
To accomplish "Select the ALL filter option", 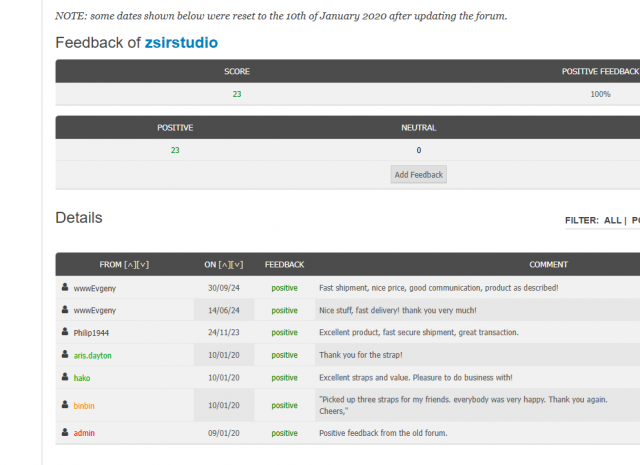I will tap(612, 220).
